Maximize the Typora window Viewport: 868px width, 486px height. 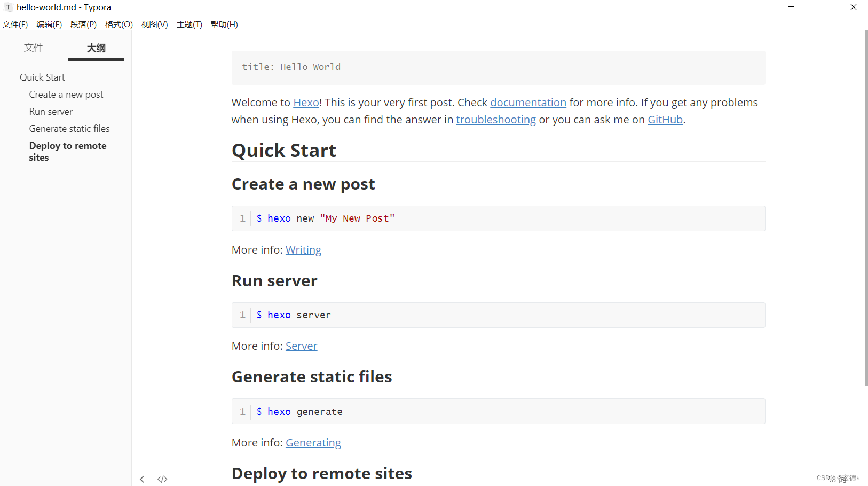(x=822, y=7)
